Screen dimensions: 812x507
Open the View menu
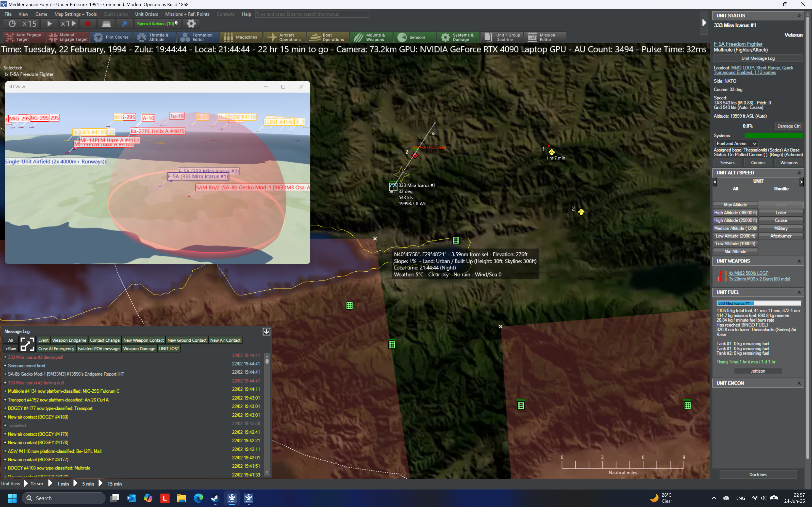23,14
